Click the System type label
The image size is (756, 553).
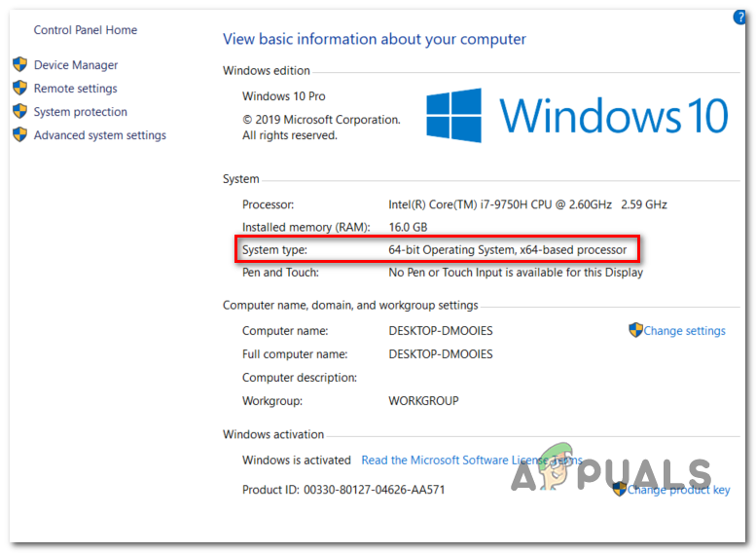(274, 249)
